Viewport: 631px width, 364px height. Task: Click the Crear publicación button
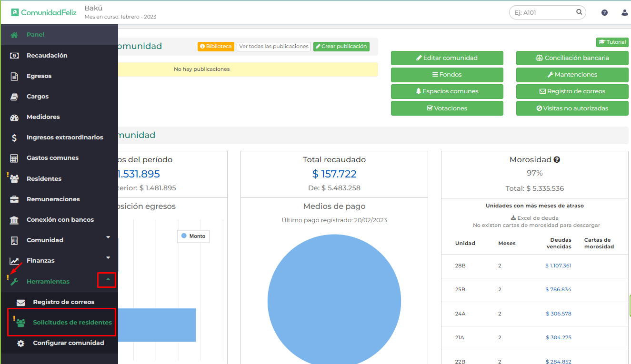tap(341, 47)
